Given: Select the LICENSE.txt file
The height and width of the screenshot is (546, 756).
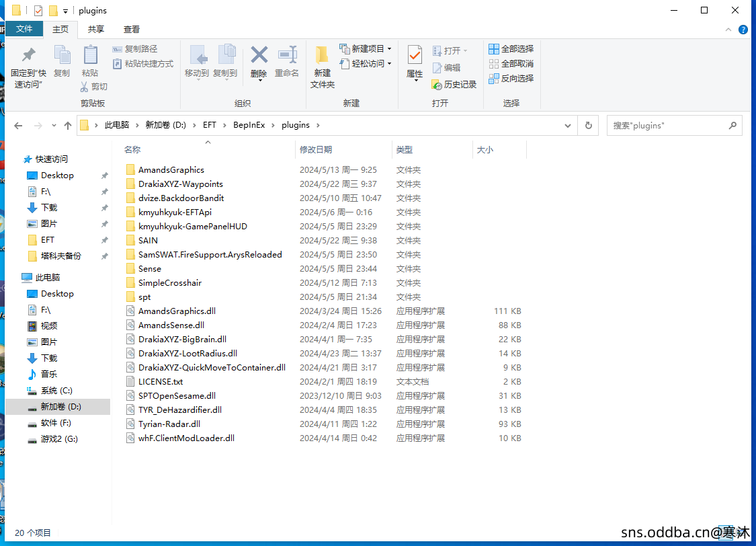Looking at the screenshot, I should (x=161, y=381).
